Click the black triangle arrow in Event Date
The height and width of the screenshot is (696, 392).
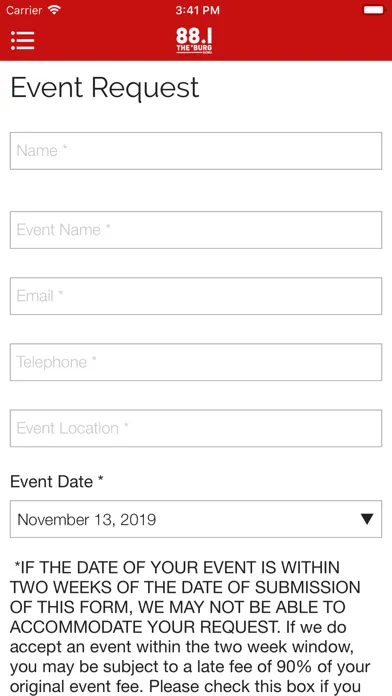pyautogui.click(x=367, y=519)
